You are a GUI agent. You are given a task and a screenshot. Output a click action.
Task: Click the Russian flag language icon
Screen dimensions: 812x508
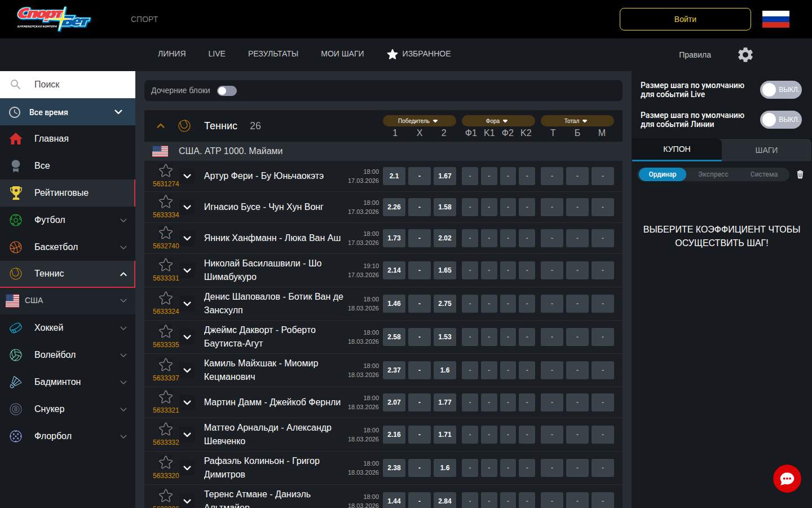click(775, 19)
